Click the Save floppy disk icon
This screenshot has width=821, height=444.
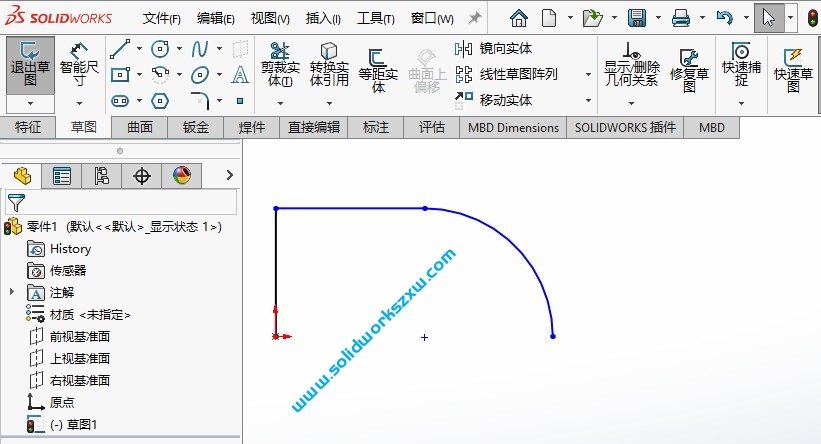pos(637,18)
